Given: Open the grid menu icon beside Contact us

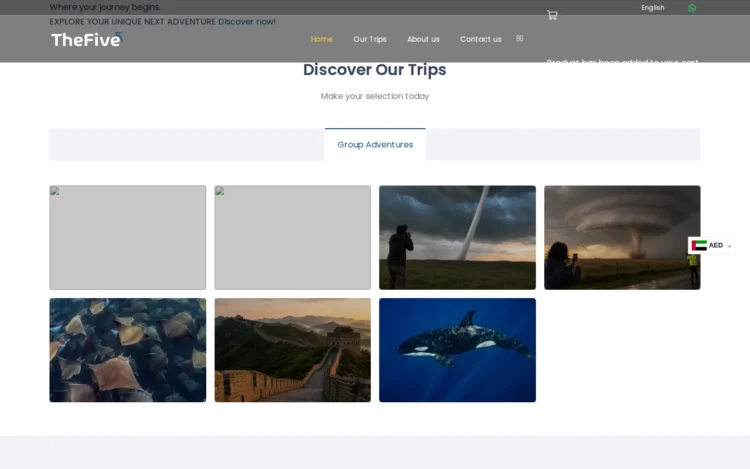Looking at the screenshot, I should coord(519,38).
